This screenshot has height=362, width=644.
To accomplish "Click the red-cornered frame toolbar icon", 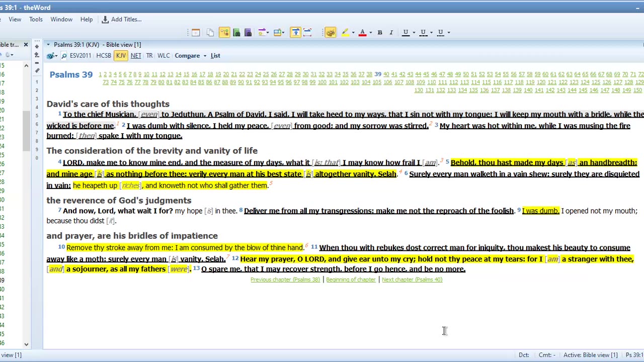I will click(308, 32).
